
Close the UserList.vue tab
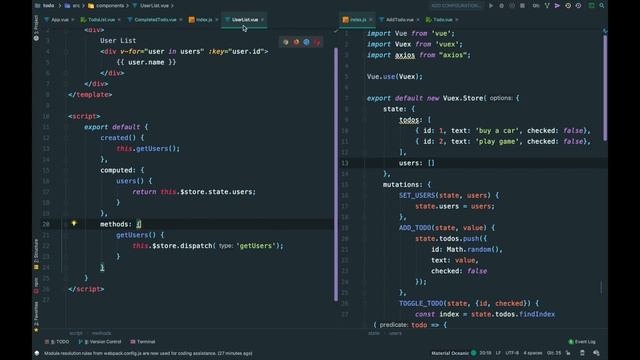click(x=262, y=20)
